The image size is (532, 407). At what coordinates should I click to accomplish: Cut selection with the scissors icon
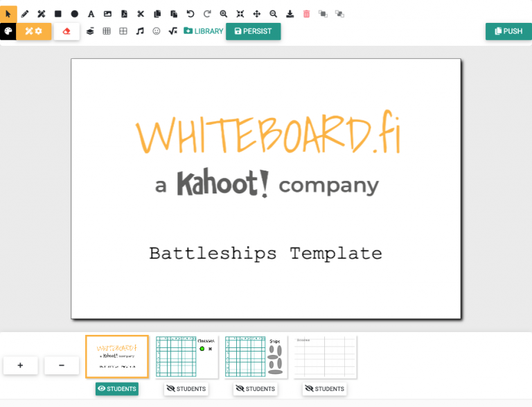141,14
